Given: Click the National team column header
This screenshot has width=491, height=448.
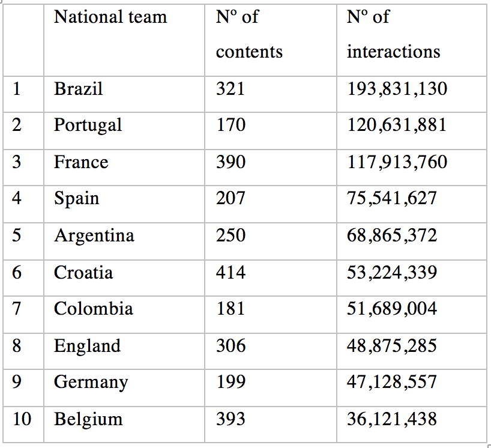Looking at the screenshot, I should pyautogui.click(x=124, y=40).
